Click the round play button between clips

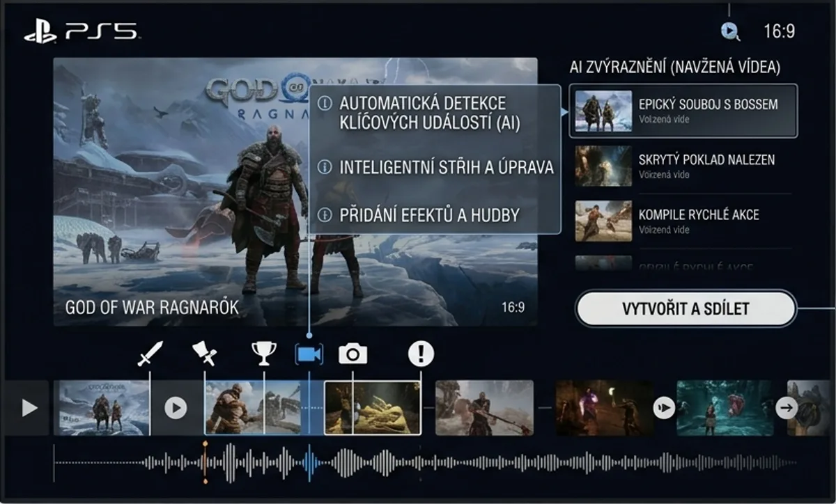[176, 408]
